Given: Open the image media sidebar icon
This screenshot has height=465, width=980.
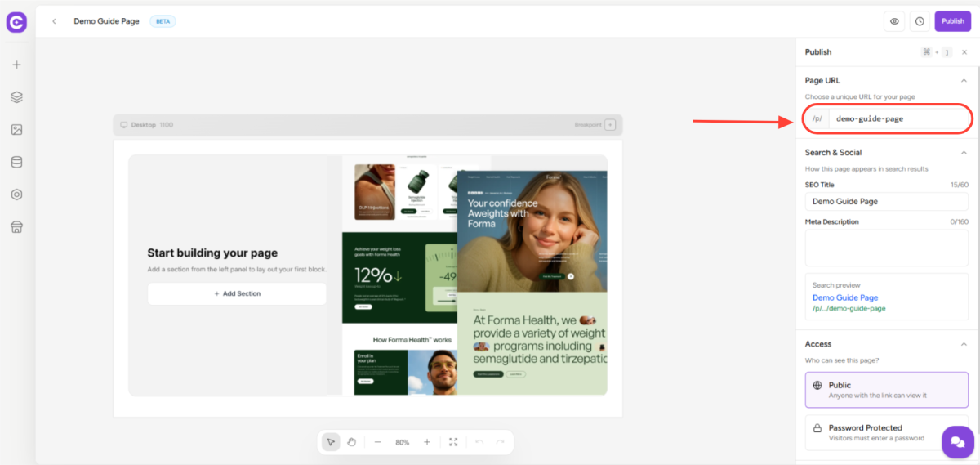Looking at the screenshot, I should pos(16,130).
